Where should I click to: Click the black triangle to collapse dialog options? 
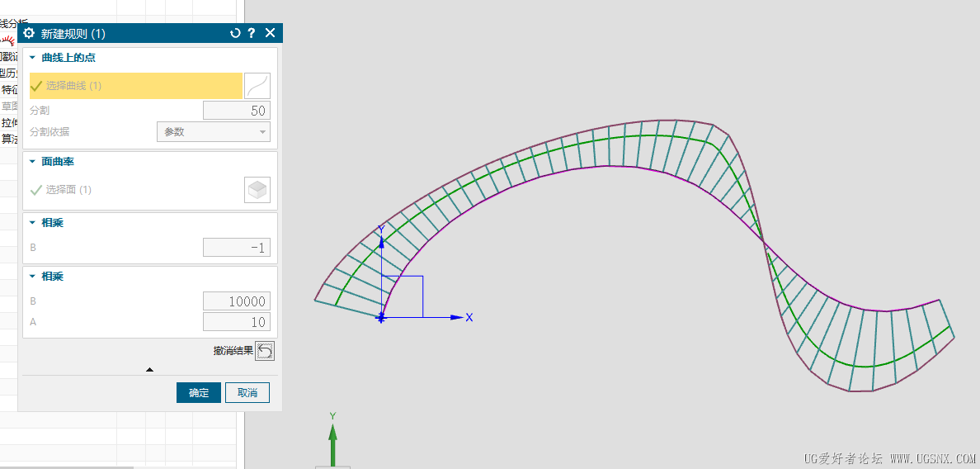tap(149, 370)
